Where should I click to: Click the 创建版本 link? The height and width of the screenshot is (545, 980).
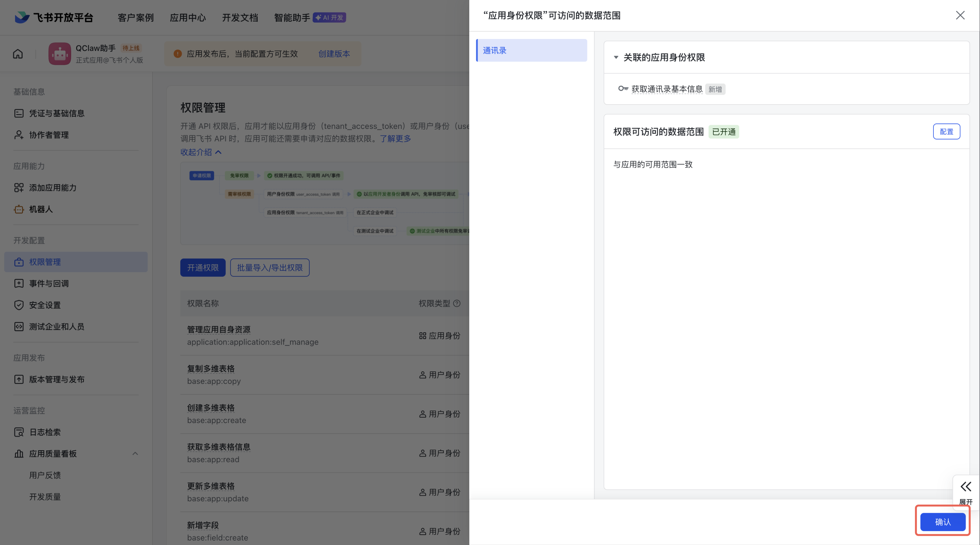tap(334, 54)
